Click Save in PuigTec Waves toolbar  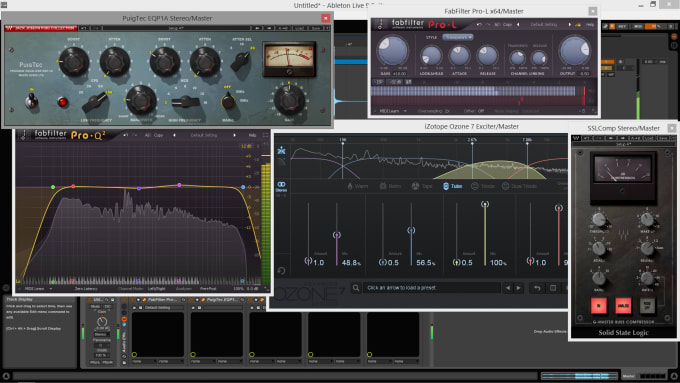[x=316, y=28]
